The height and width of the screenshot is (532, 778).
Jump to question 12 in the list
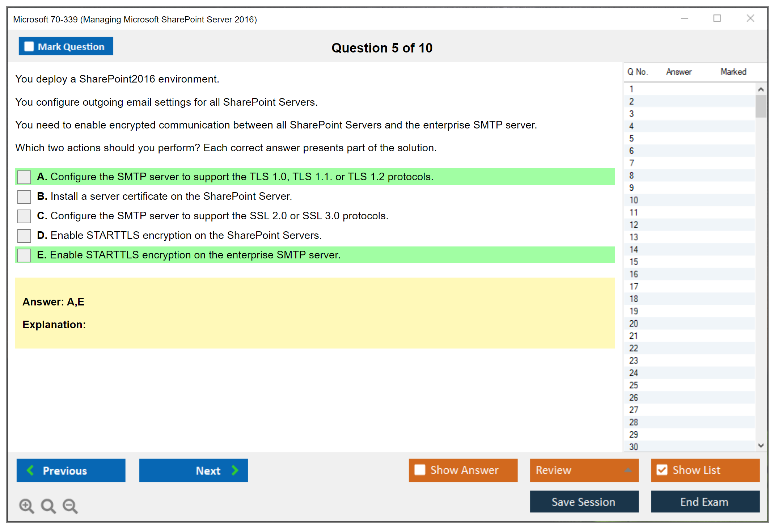634,225
